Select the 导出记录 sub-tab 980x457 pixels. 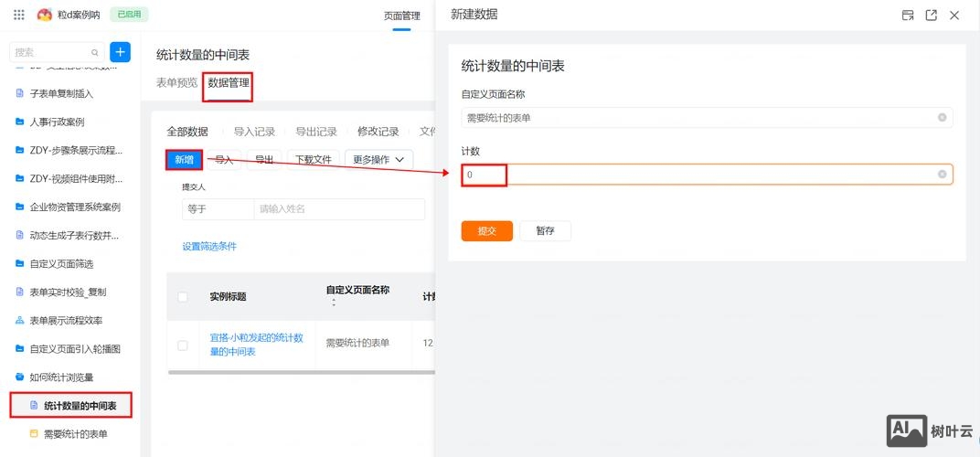(316, 132)
